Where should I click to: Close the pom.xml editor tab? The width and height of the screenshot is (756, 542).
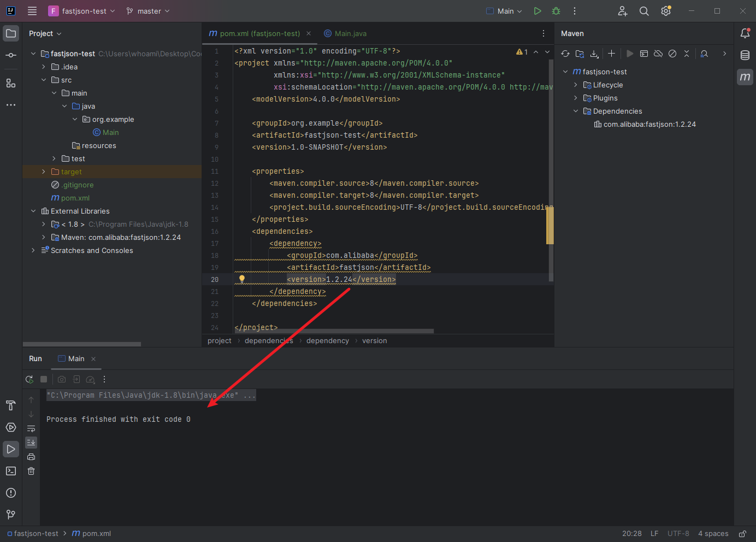coord(309,33)
